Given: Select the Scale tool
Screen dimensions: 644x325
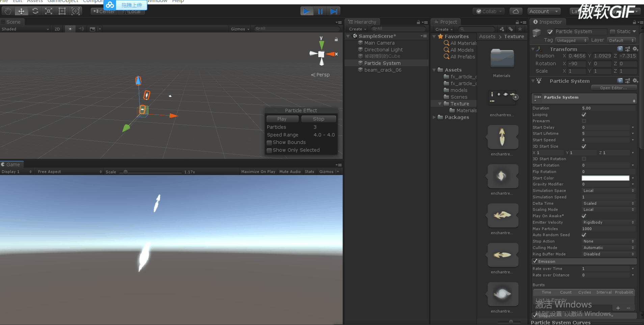Looking at the screenshot, I should 49,11.
